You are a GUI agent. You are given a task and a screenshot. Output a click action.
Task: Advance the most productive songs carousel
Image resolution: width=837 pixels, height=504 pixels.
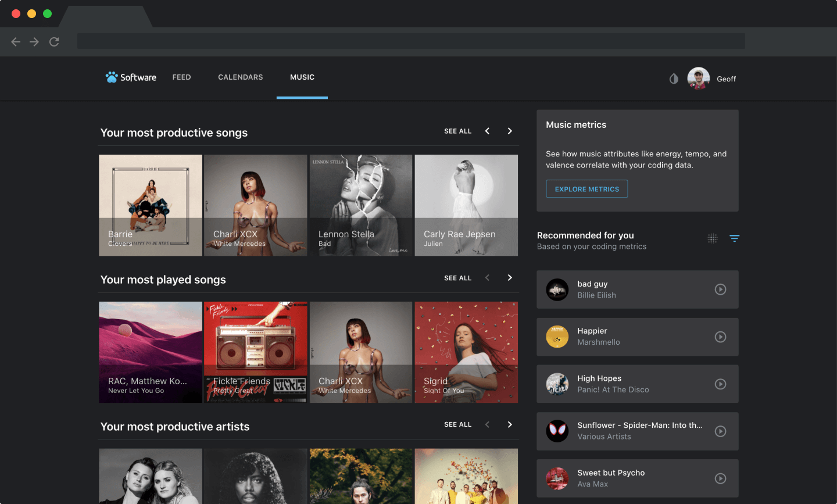pyautogui.click(x=509, y=131)
